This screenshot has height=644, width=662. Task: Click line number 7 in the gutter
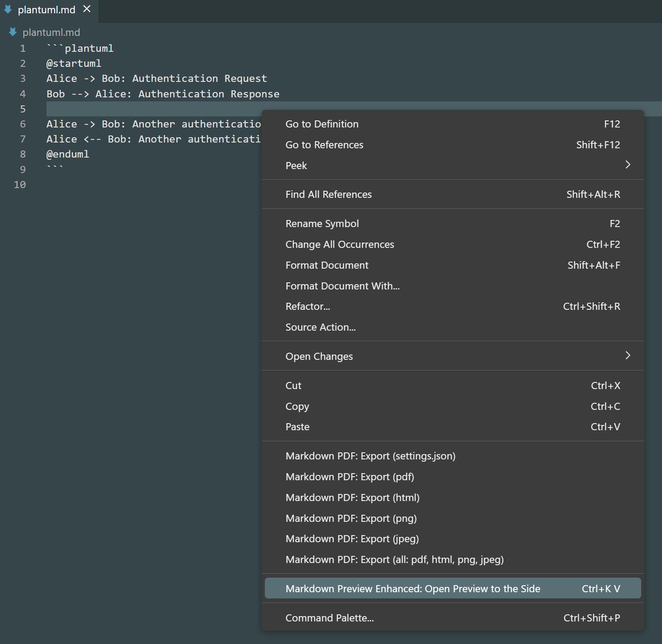[x=23, y=139]
